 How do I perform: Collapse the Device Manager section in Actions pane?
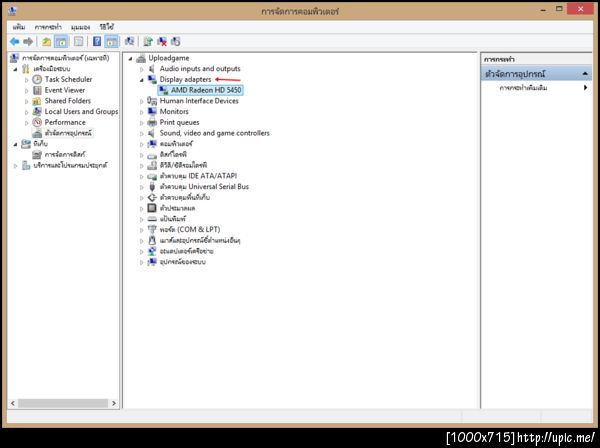[585, 73]
